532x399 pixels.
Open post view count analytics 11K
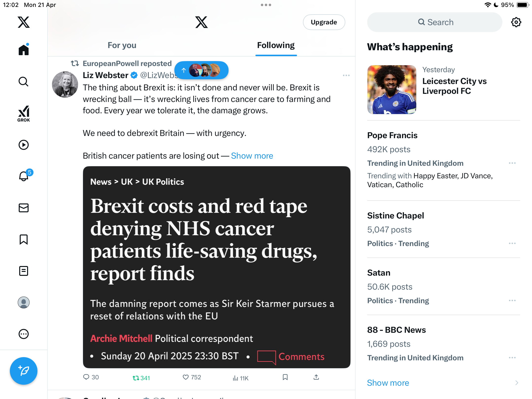point(241,378)
